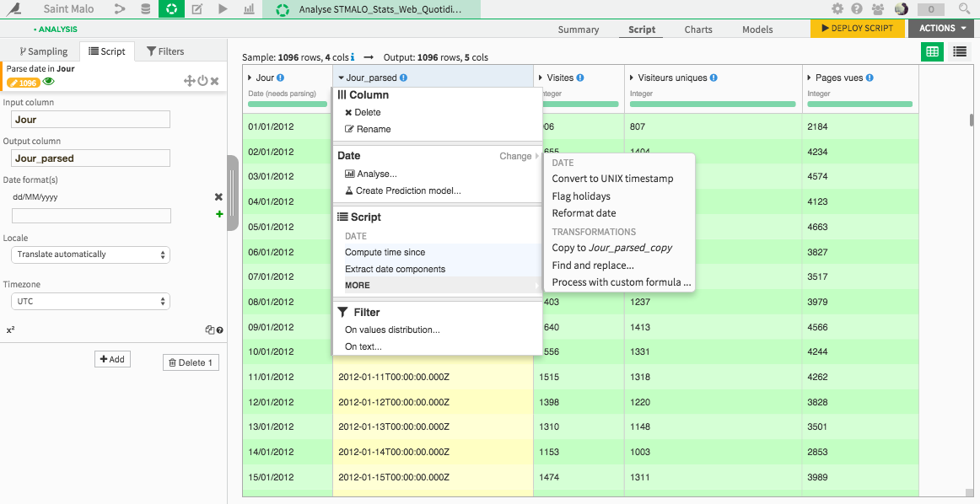Remove the dd/MM/yyyy date format
The image size is (980, 504).
tap(218, 197)
